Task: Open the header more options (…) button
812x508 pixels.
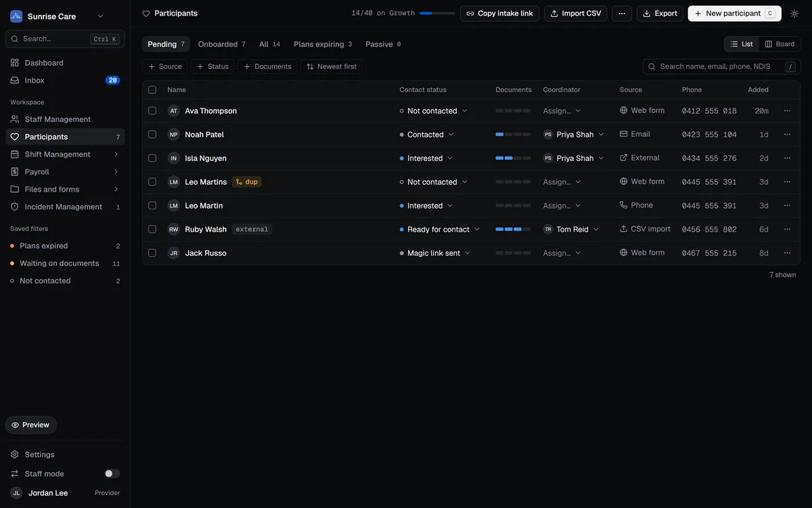Action: tap(622, 14)
